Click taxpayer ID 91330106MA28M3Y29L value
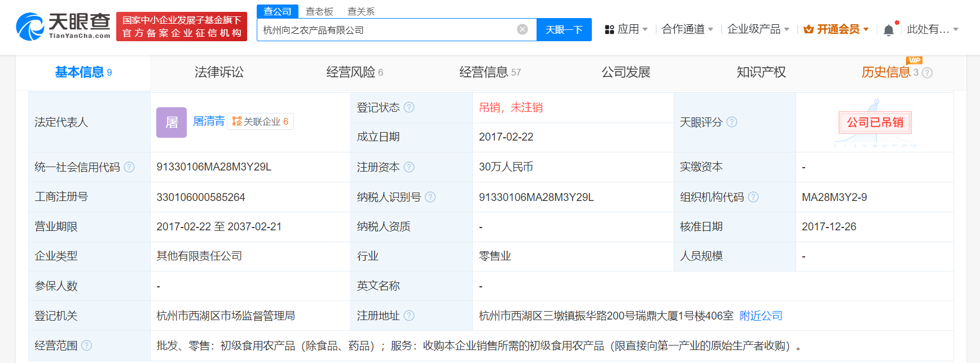Image resolution: width=980 pixels, height=363 pixels. [536, 197]
